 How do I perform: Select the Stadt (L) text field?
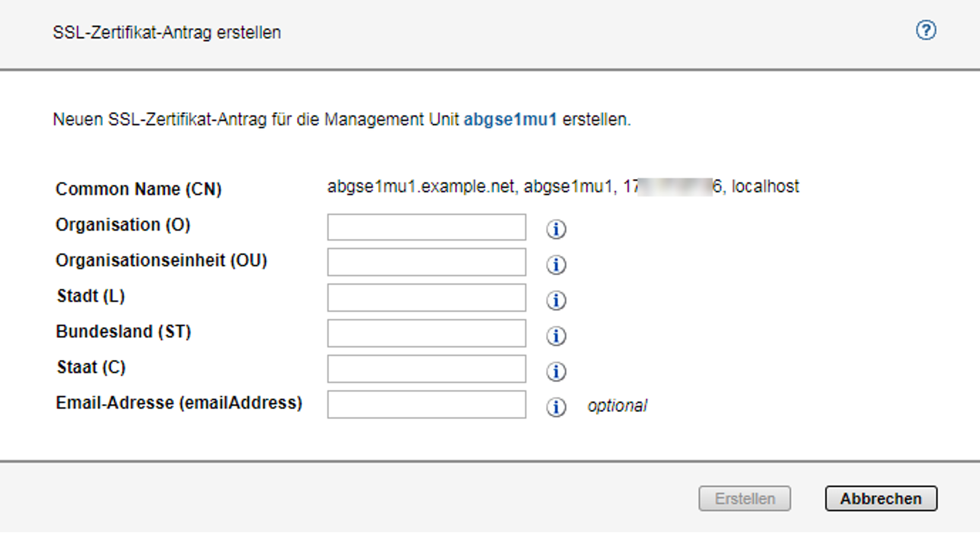point(426,298)
